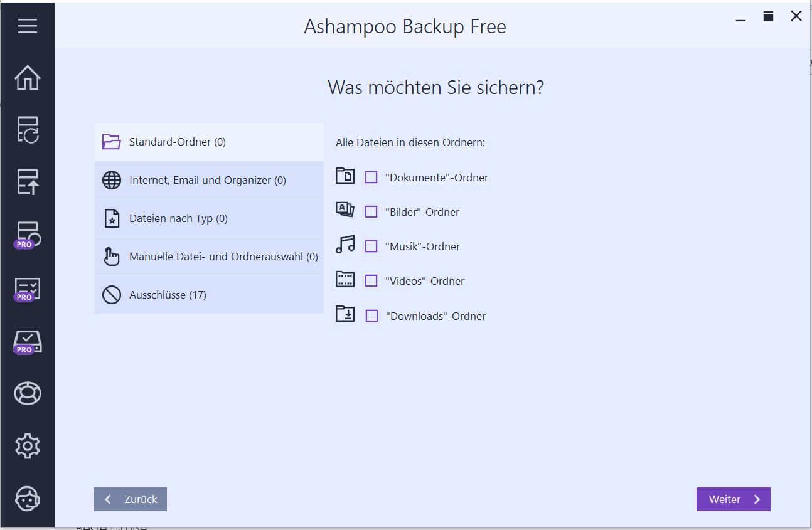This screenshot has width=812, height=530.
Task: Click the restore backup sidebar icon
Action: pyautogui.click(x=27, y=182)
